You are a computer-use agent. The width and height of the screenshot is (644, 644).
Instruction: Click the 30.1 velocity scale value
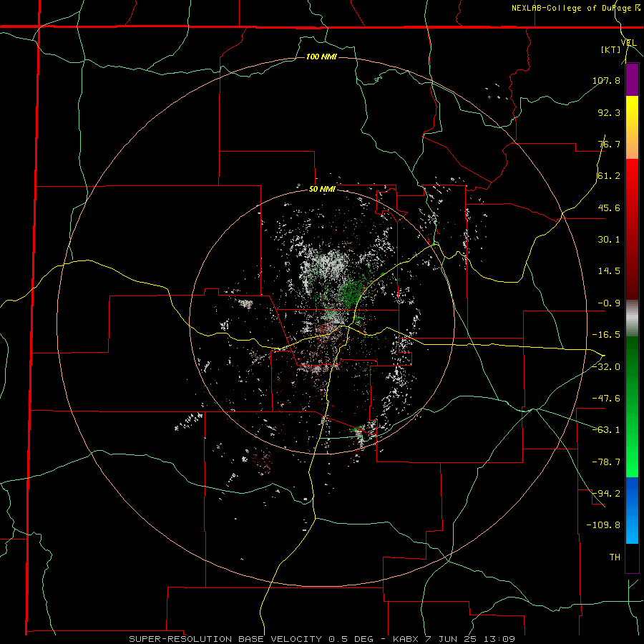(609, 240)
